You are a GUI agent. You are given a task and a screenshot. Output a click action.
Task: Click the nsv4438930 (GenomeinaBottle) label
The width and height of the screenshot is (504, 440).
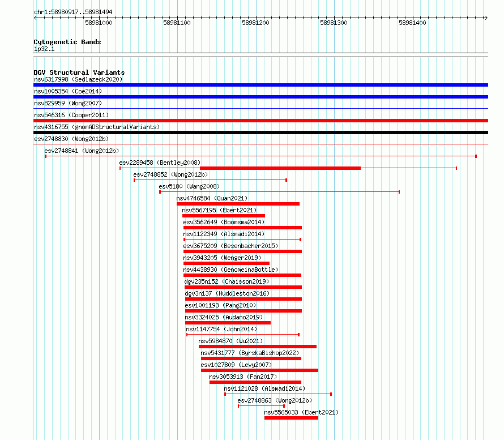click(x=230, y=270)
